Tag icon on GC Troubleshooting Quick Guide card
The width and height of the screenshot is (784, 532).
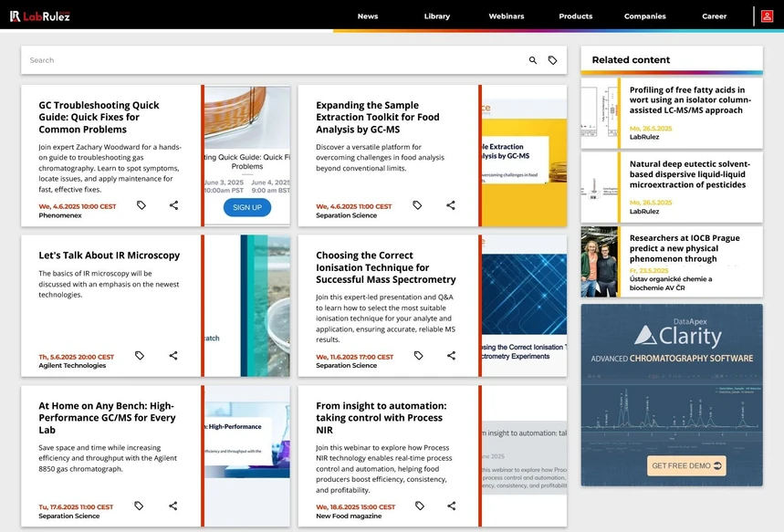[x=141, y=205]
